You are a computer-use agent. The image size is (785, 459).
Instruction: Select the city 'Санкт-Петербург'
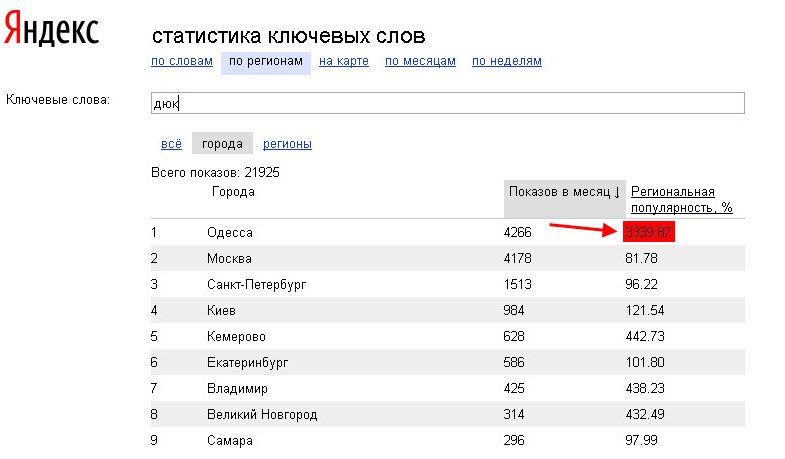256,285
